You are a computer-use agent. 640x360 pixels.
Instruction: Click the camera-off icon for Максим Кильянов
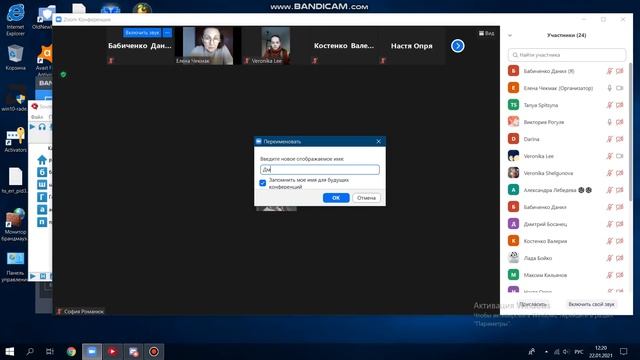pyautogui.click(x=620, y=275)
